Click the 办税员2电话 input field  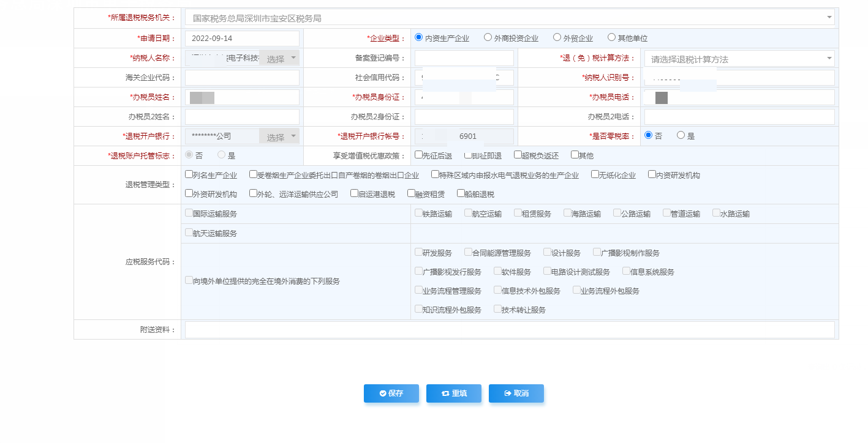(739, 117)
